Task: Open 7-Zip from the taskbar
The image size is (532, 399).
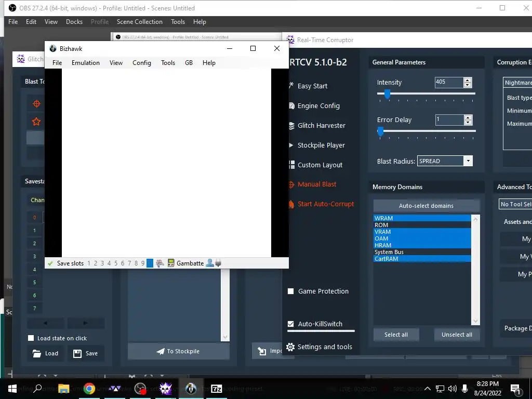Action: coord(216,389)
